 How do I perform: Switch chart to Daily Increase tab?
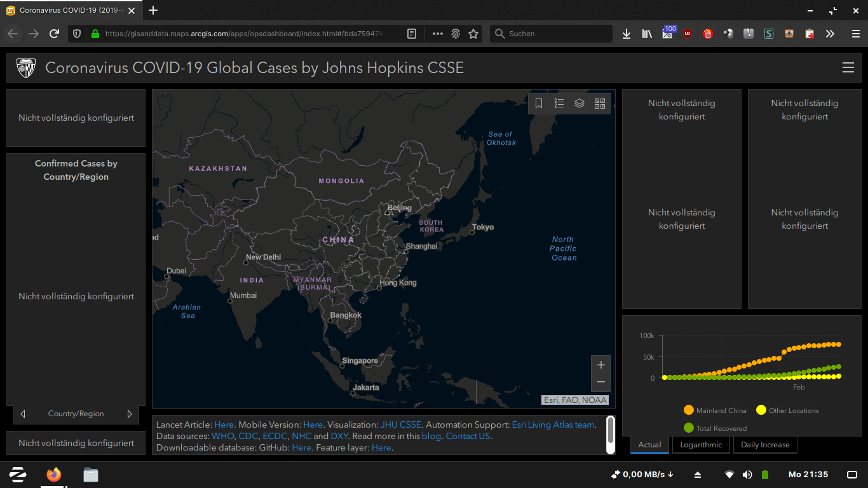[765, 445]
